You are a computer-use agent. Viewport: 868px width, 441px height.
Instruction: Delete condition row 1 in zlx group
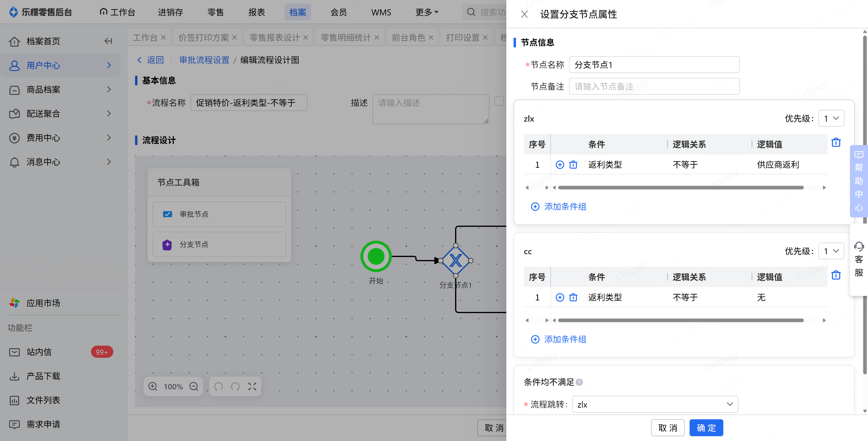573,164
